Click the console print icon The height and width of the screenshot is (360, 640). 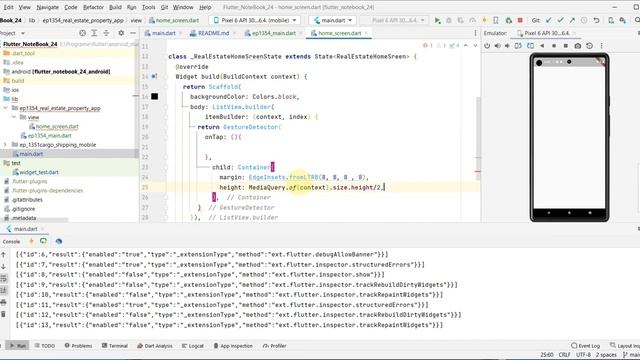pyautogui.click(x=4, y=302)
